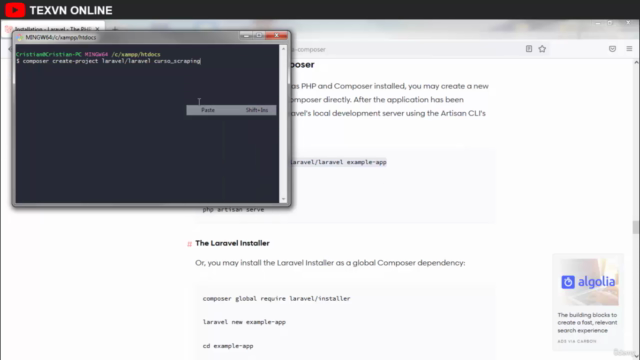Click the laravel new example-app code line

[x=244, y=322]
